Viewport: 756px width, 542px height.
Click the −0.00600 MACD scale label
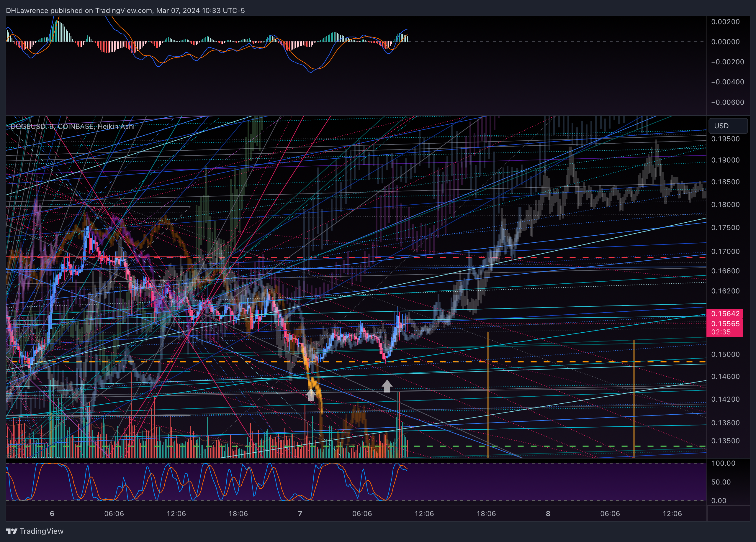[x=727, y=102]
